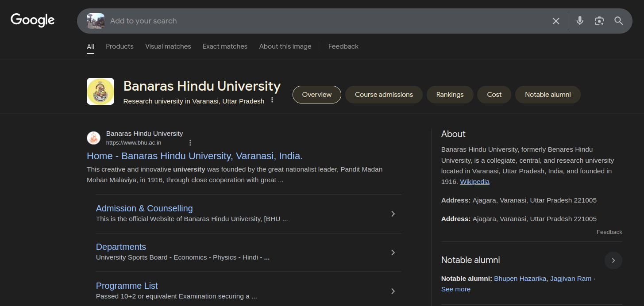The height and width of the screenshot is (306, 644).
Task: Open About this image tab
Action: [285, 46]
